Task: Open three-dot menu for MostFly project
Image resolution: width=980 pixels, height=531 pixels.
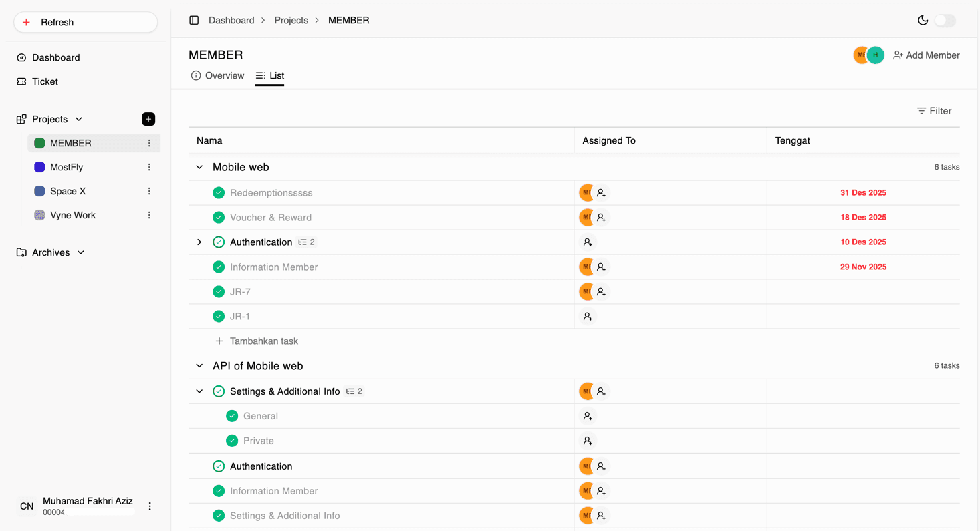Action: click(149, 167)
